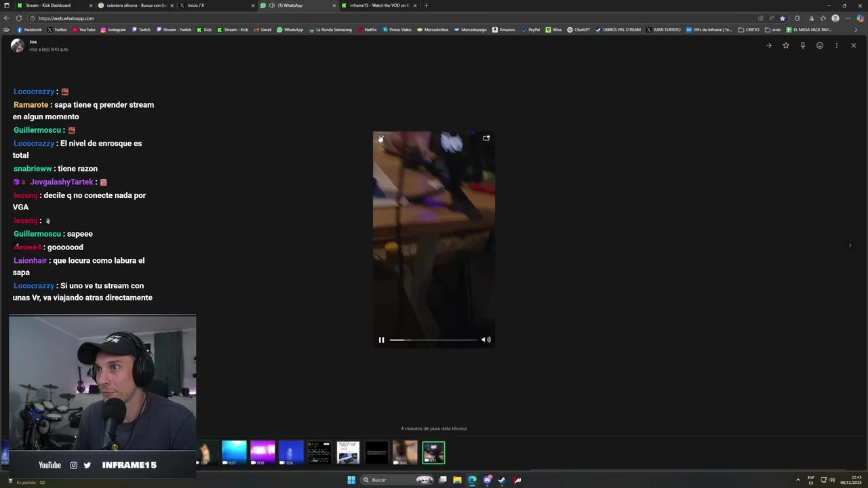Screen dimensions: 868x488
Task: Open the media viewer more options menu
Action: pos(836,45)
